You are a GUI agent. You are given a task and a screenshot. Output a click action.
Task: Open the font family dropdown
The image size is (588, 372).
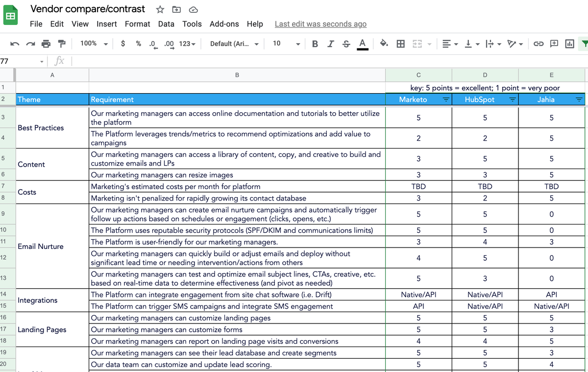click(234, 44)
